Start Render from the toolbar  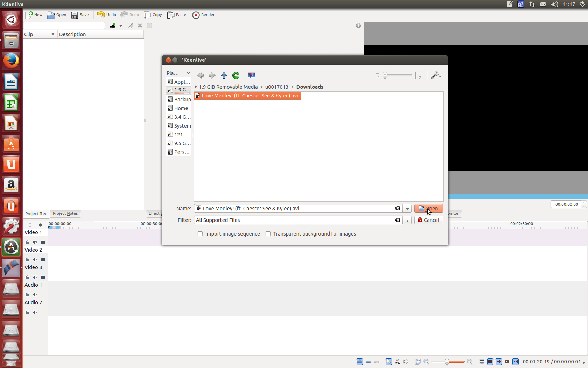point(203,15)
